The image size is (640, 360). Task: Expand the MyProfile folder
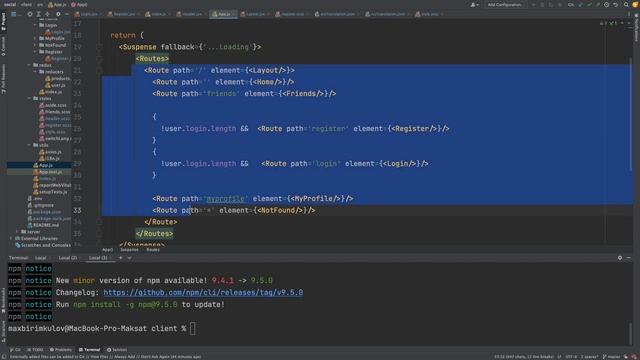[35, 38]
